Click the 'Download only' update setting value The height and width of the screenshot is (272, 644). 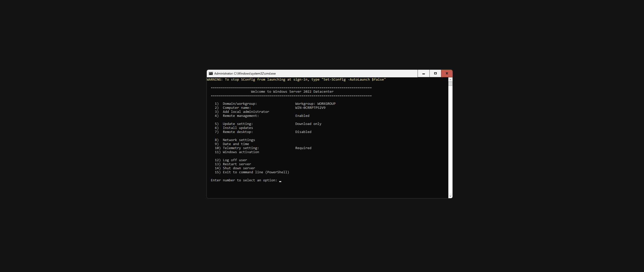[x=308, y=124]
